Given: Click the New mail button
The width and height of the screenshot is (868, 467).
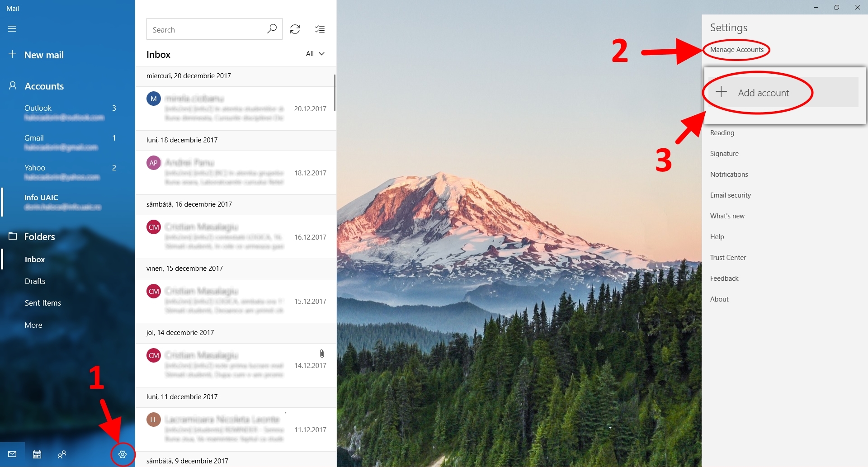Looking at the screenshot, I should 36,55.
